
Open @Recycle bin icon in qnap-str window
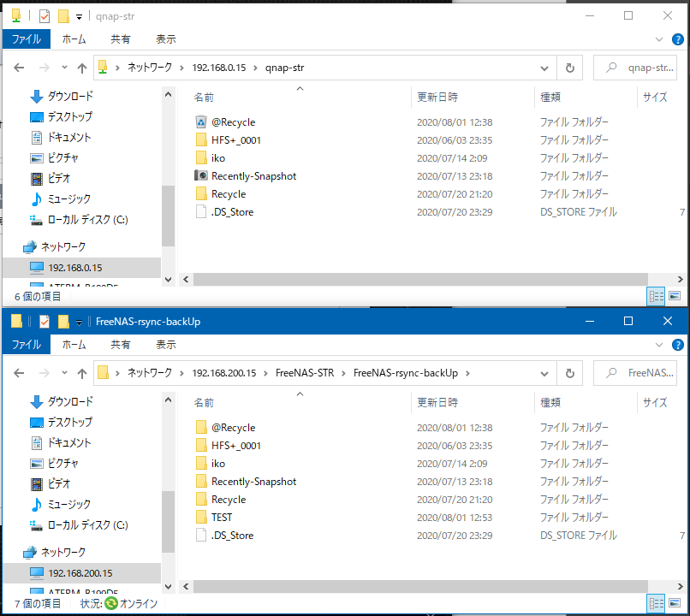(x=200, y=121)
